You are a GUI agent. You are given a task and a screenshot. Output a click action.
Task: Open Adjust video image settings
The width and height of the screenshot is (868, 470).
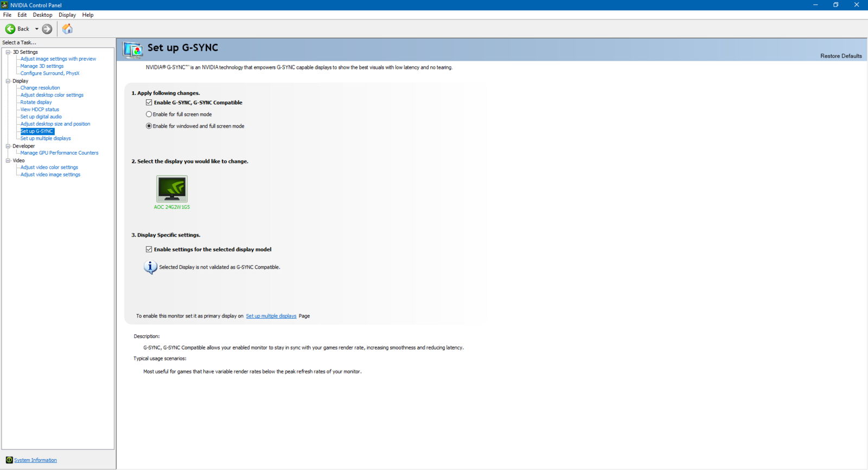coord(50,175)
